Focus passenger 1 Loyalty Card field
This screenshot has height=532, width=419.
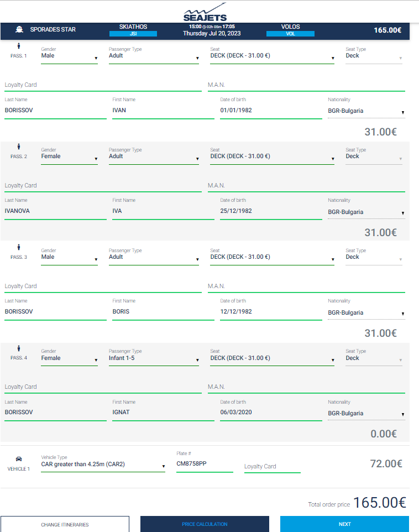(103, 85)
